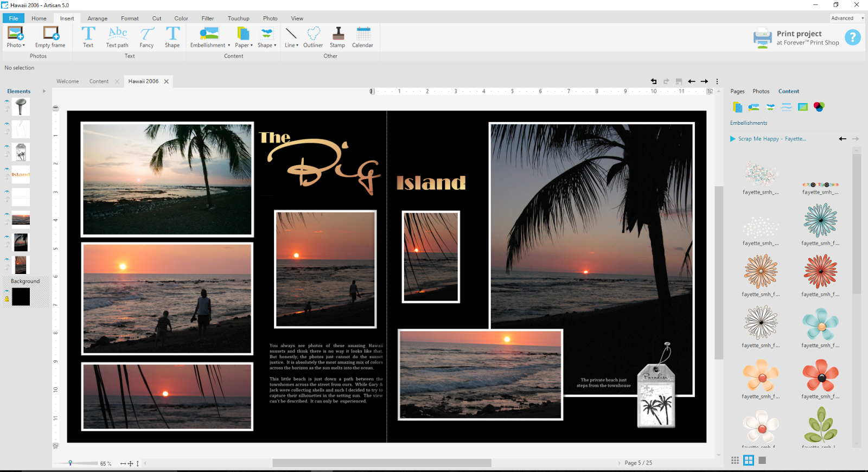This screenshot has width=868, height=472.
Task: Switch to the Arrange ribbon tab
Action: [x=98, y=18]
